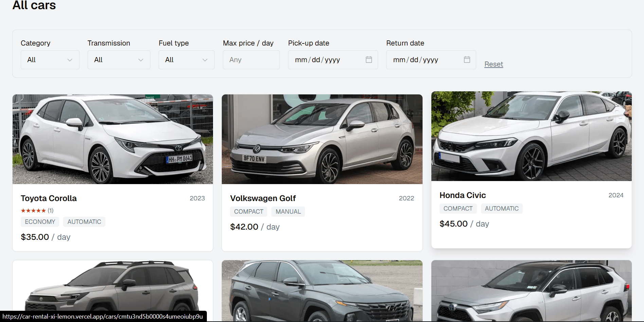Expand the Transmission dropdown
Screen dimensions: 644x322
click(x=119, y=60)
